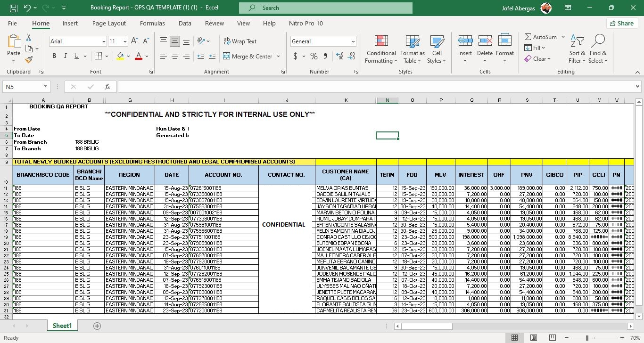Select the Sheet1 worksheet tab
This screenshot has width=644, height=343.
(62, 326)
